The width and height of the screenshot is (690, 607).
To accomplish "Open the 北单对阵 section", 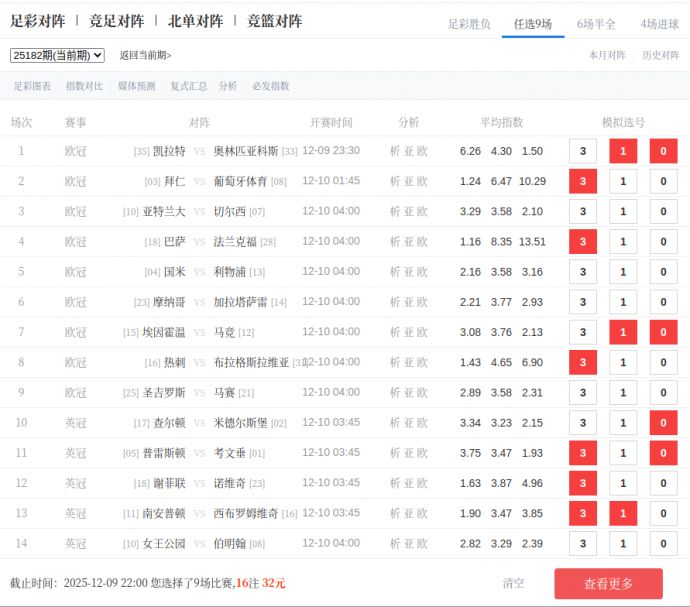I will [x=195, y=21].
